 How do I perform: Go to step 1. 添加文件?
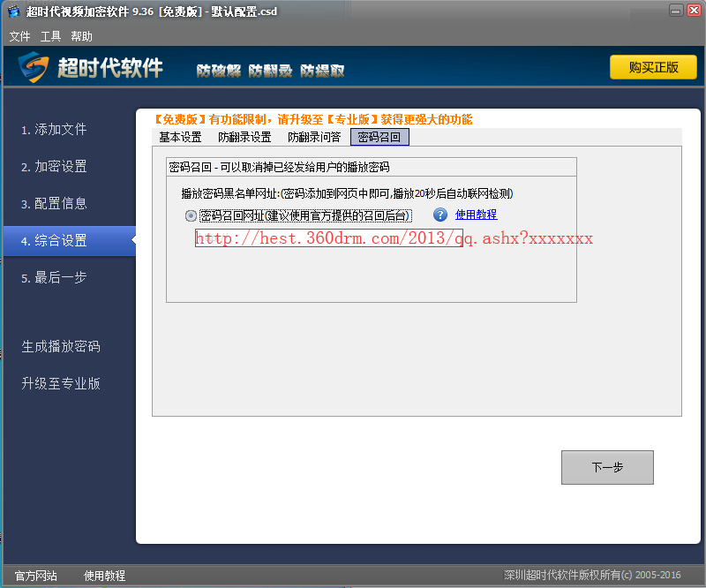[x=54, y=129]
